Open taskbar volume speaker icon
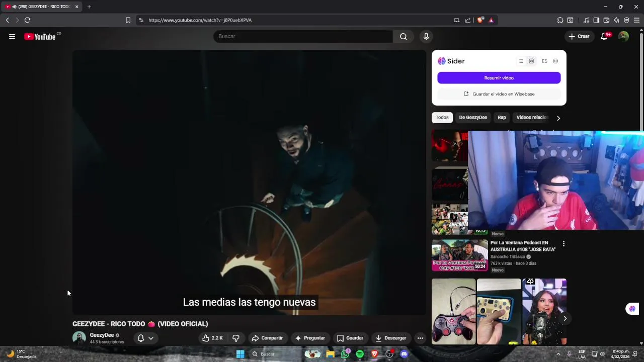 point(602,354)
